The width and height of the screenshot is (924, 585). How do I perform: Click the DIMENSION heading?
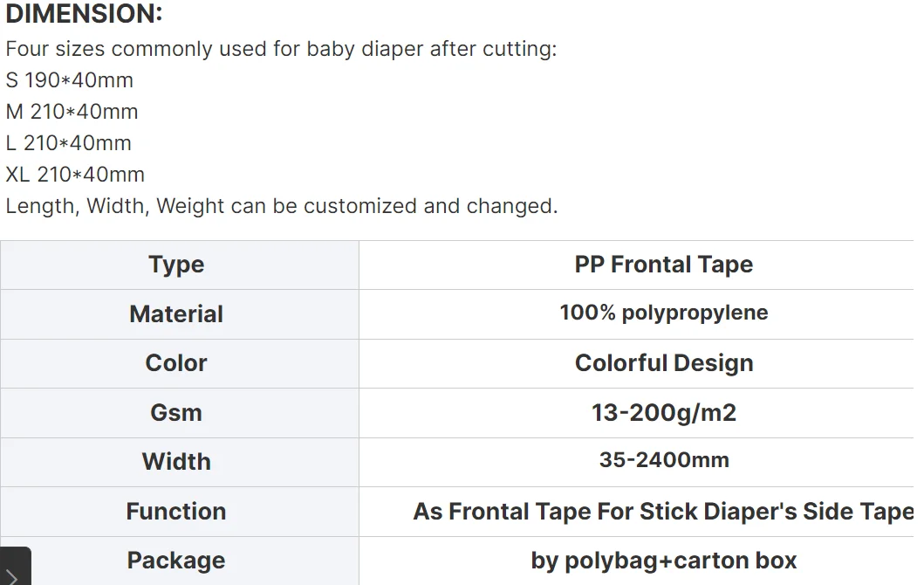[84, 15]
